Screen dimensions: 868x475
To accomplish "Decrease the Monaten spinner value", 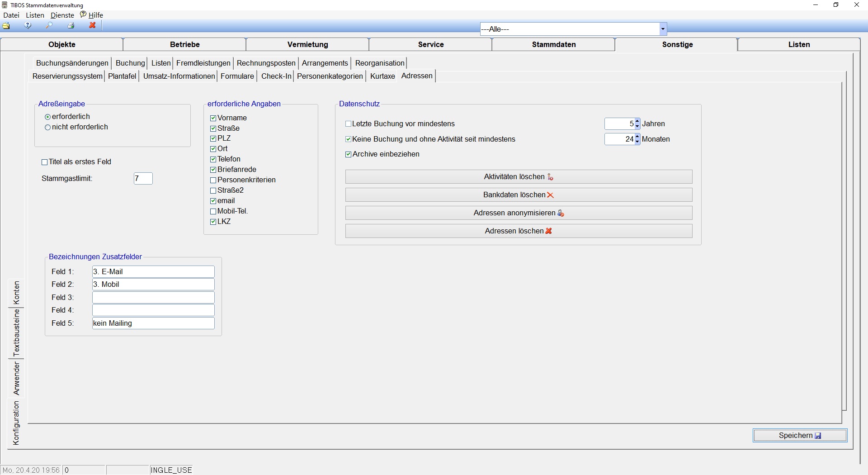I will (x=637, y=142).
